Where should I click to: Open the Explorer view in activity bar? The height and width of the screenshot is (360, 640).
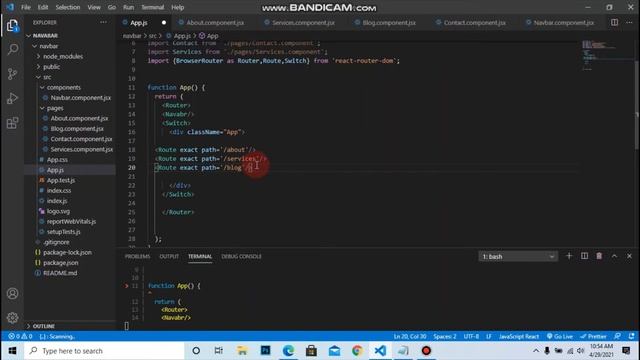tap(12, 26)
